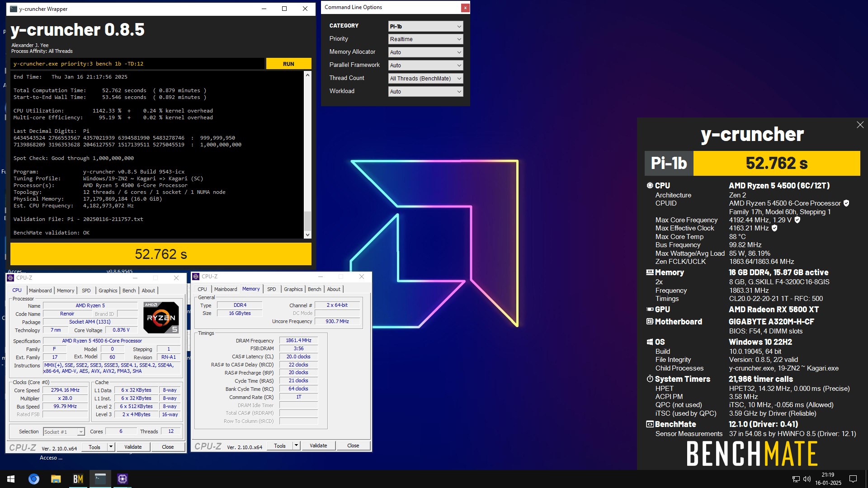
Task: Click the Core Speed 2794.16 MHz value
Action: click(x=65, y=390)
